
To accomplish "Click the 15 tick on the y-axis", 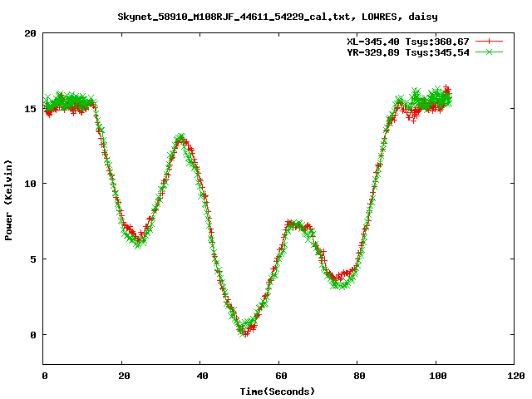I will [x=30, y=108].
